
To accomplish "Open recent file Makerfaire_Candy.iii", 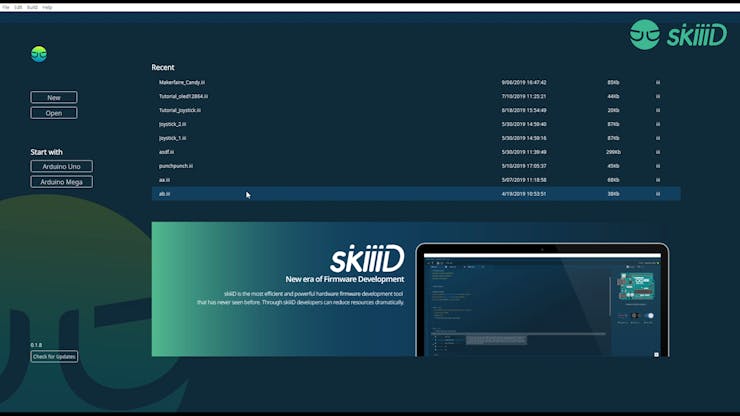I will pos(416,82).
